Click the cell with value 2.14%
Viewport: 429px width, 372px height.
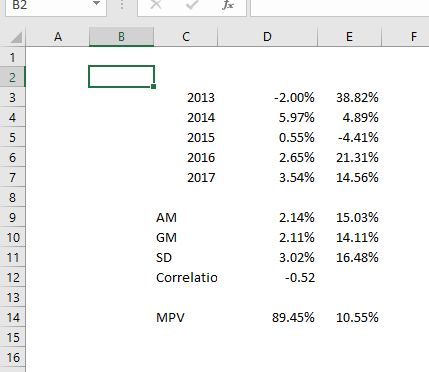[267, 217]
